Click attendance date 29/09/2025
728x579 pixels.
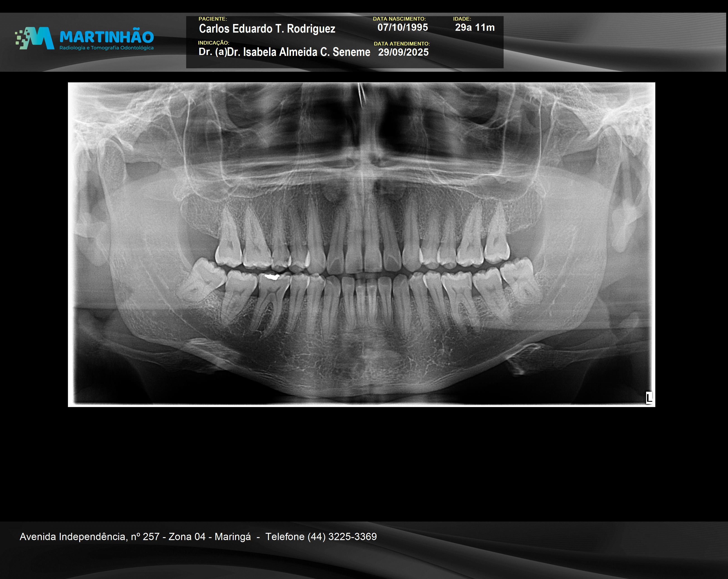pos(403,52)
